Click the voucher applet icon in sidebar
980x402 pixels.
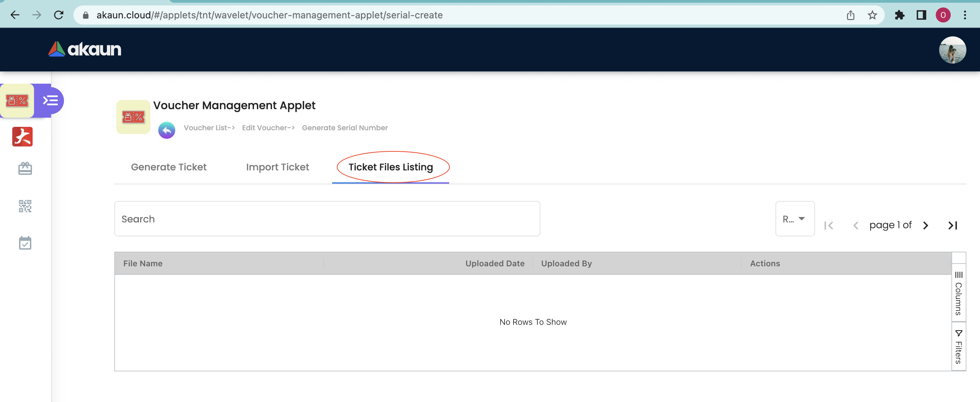click(x=17, y=101)
